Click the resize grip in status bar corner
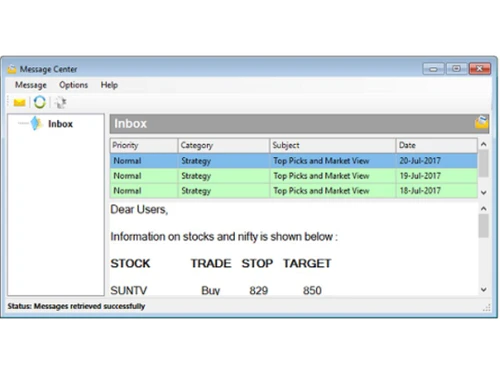 click(487, 308)
